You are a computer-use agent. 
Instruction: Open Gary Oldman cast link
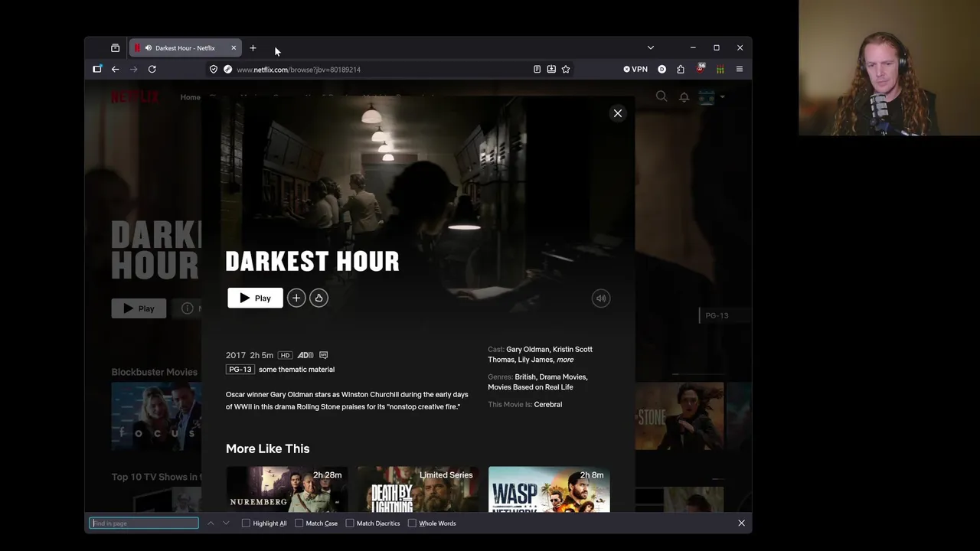click(x=528, y=349)
